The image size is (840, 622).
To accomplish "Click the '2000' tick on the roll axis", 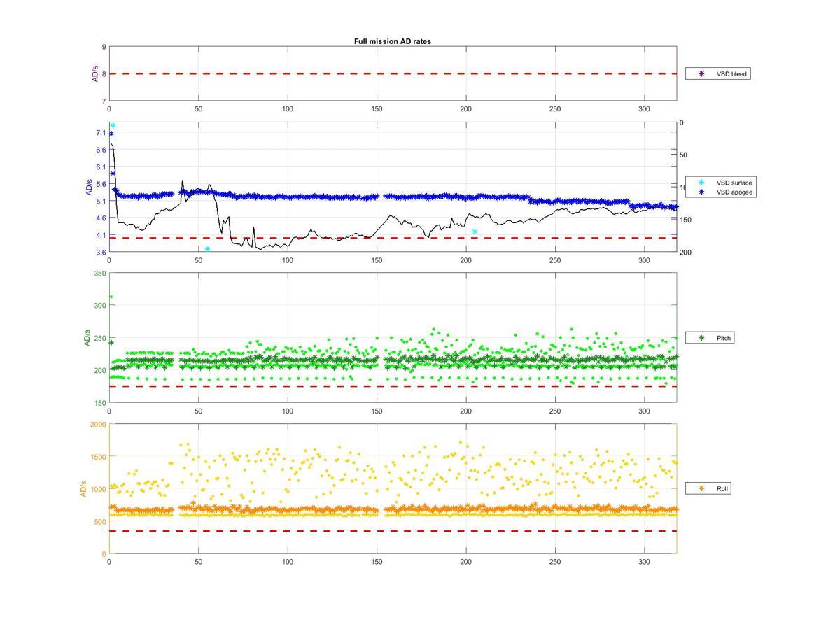I will (x=98, y=425).
